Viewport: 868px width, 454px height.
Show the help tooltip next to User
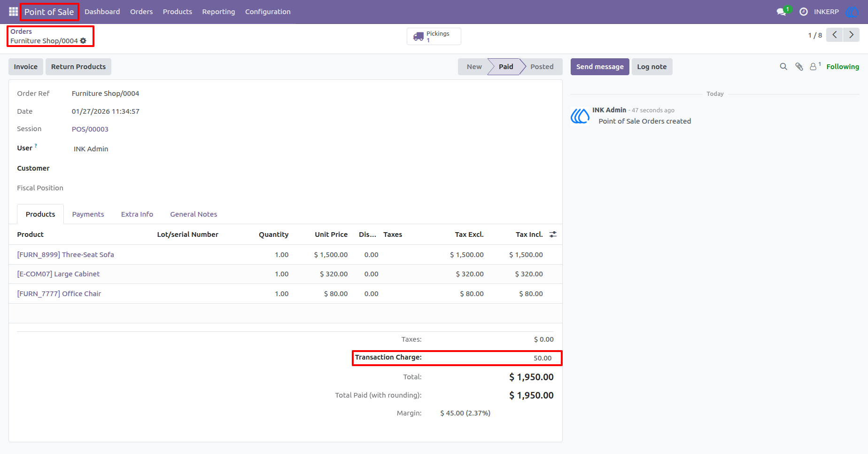click(x=36, y=146)
